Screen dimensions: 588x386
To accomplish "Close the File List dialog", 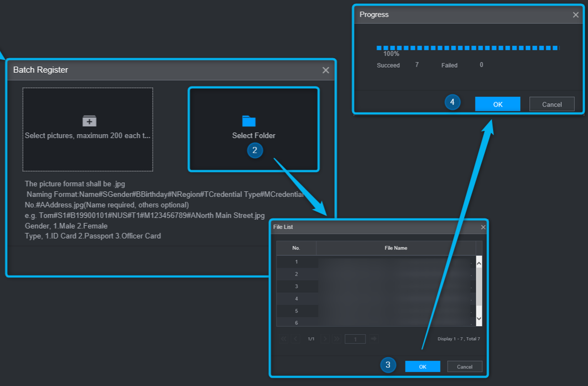I will tap(483, 227).
